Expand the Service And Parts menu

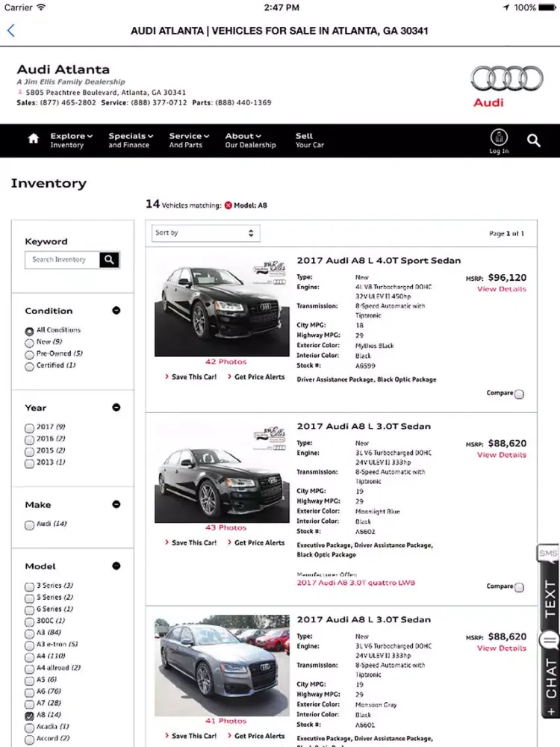[x=189, y=140]
